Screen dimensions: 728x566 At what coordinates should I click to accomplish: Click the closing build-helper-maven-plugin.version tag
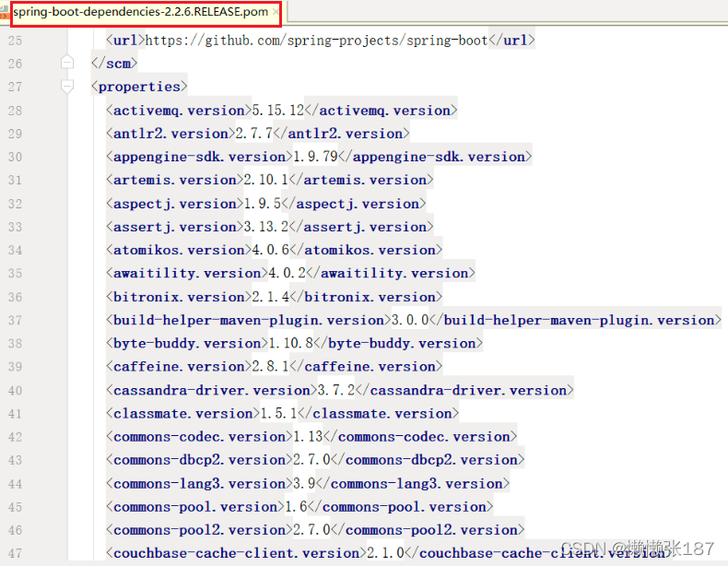576,320
